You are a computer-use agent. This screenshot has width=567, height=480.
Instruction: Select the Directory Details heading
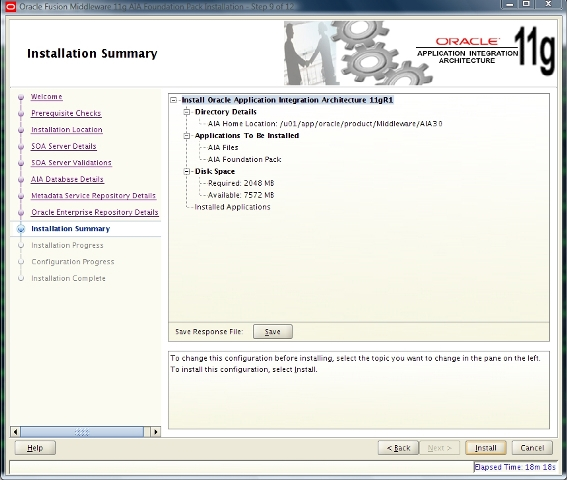point(226,112)
